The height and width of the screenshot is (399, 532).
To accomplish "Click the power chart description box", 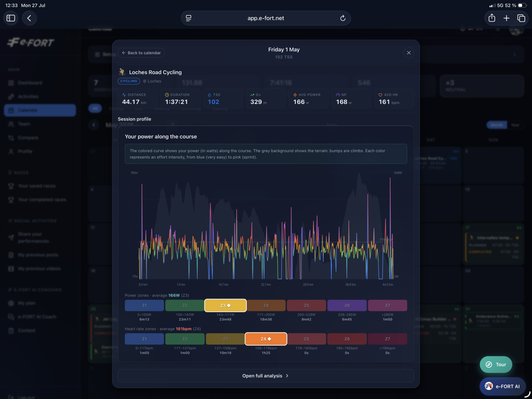I will [266, 154].
